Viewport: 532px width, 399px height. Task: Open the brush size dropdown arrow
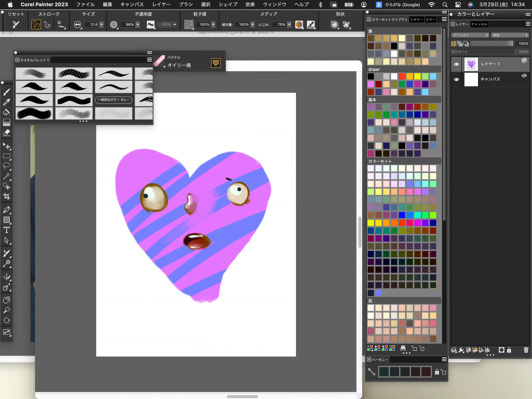click(x=101, y=25)
